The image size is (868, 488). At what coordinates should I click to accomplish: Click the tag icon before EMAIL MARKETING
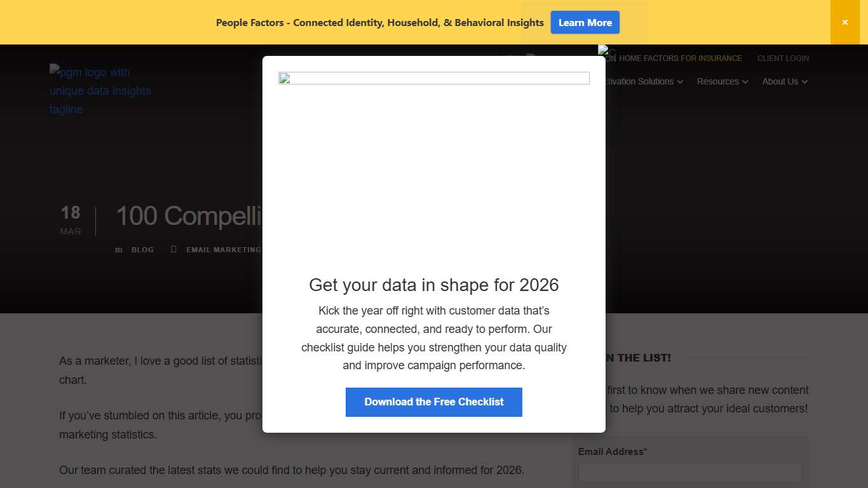pyautogui.click(x=173, y=249)
